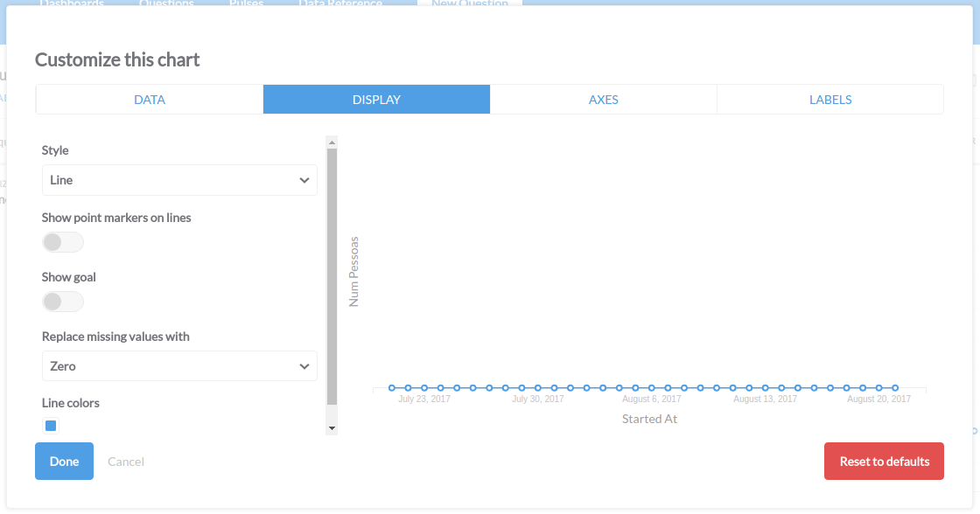This screenshot has width=980, height=514.
Task: Open the Style dropdown chevron
Action: (304, 180)
